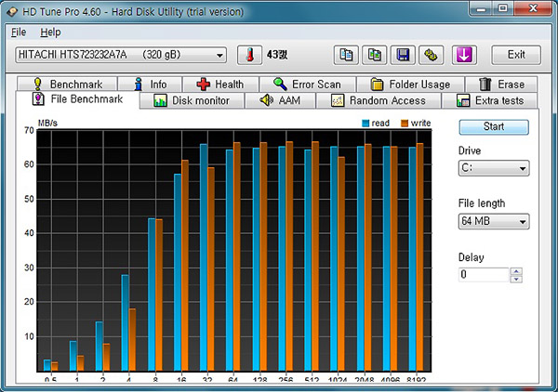Decrease the Delay value with down arrow
This screenshot has width=558, height=392.
[516, 279]
